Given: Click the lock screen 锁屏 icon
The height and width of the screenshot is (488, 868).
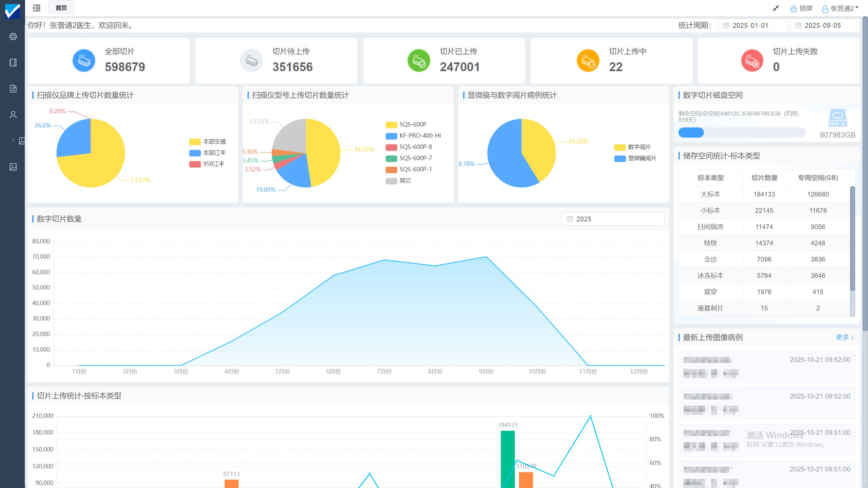Looking at the screenshot, I should [793, 9].
